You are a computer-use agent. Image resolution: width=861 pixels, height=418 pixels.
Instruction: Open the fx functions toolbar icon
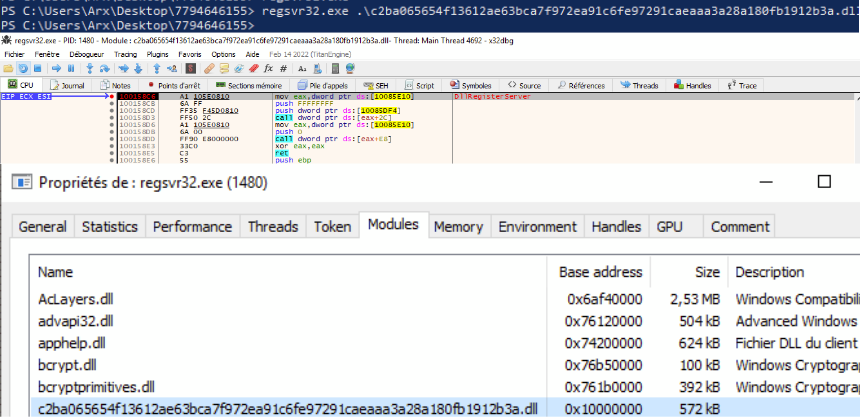tap(269, 69)
